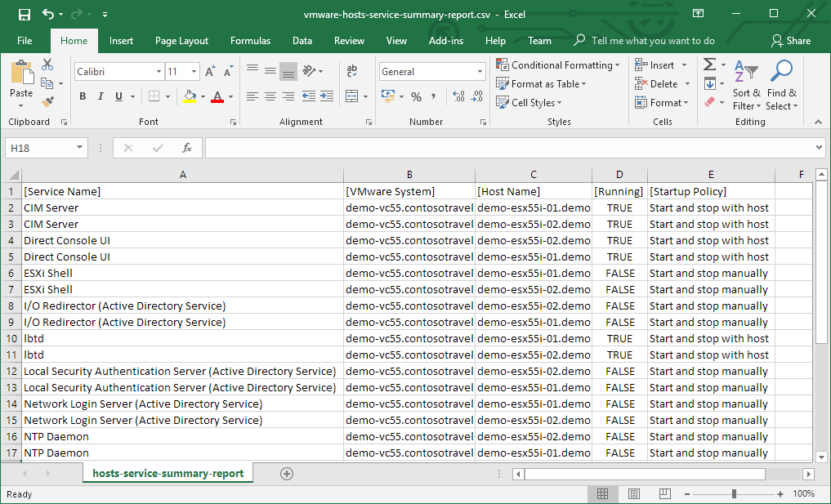The image size is (831, 504).
Task: Toggle Bold formatting
Action: pos(83,96)
